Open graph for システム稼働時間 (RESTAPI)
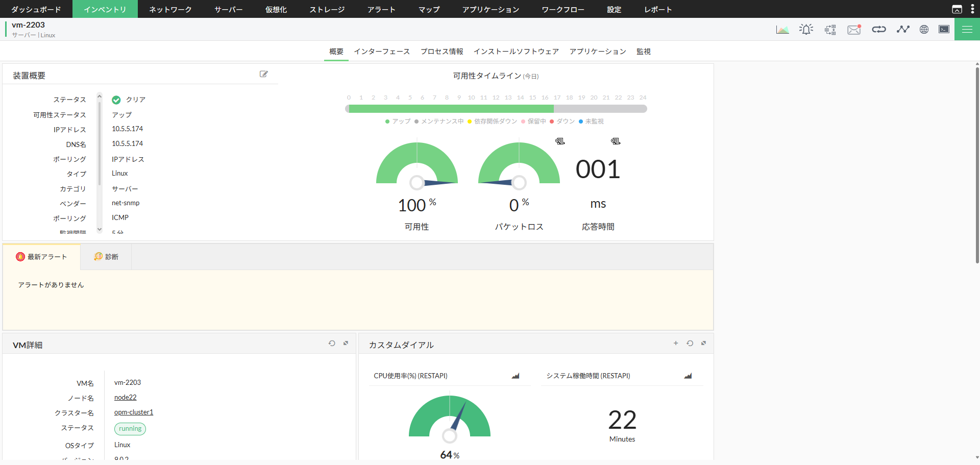Viewport: 980px width, 465px height. pyautogui.click(x=688, y=376)
